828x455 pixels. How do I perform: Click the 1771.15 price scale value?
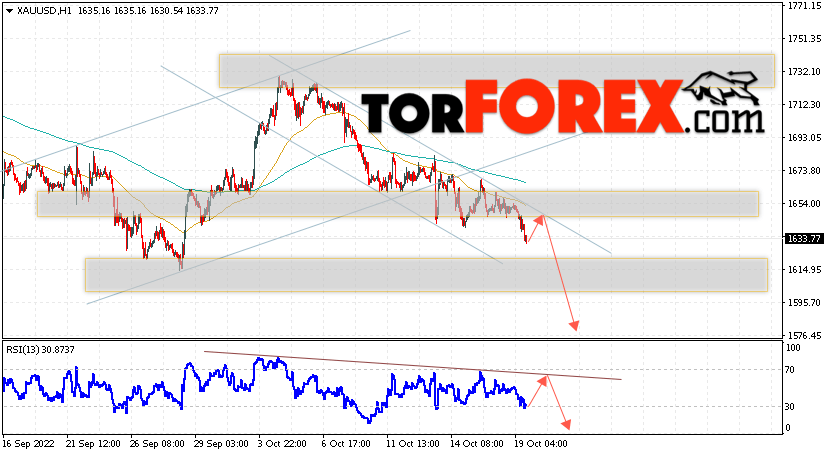click(804, 6)
